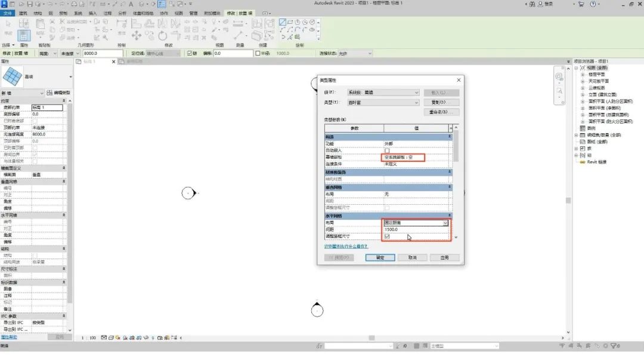Screen dimensions: 644x363
Task: Click the Rotate tool icon in ribbon
Action: point(163,36)
